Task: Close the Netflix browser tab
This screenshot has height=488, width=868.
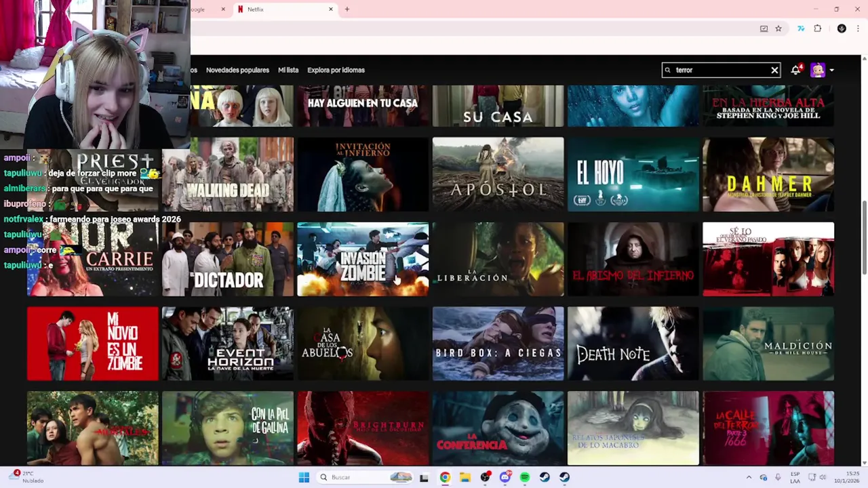Action: click(x=331, y=9)
